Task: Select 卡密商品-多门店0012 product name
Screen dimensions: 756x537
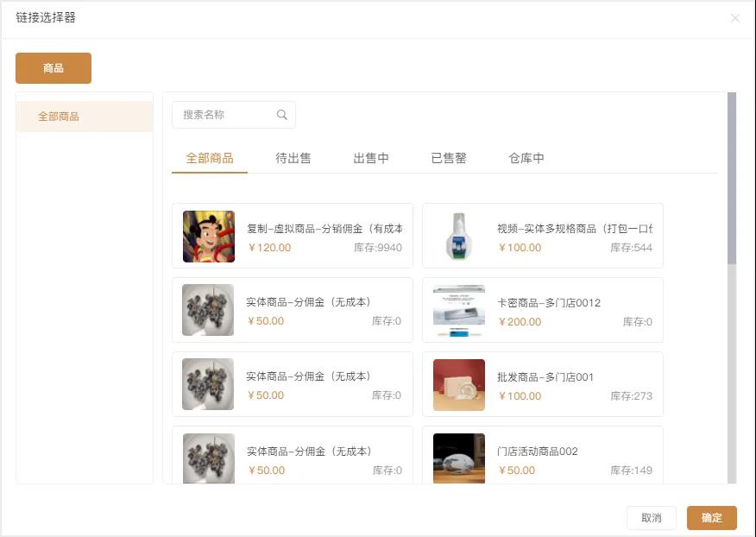Action: click(549, 303)
